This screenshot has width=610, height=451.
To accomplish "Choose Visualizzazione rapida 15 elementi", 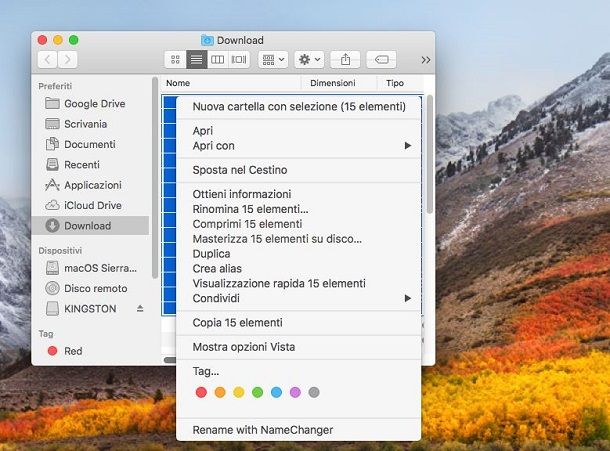I will [298, 283].
